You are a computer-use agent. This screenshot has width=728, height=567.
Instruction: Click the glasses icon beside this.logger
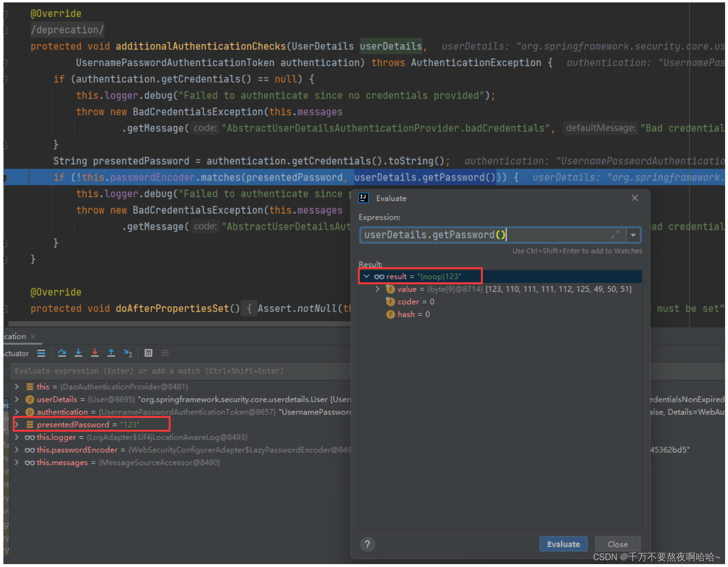(x=29, y=437)
